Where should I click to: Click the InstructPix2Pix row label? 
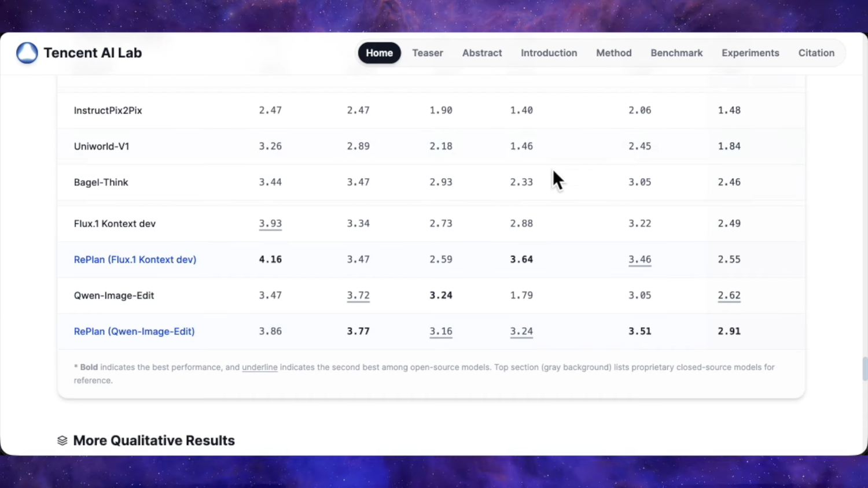tap(108, 110)
